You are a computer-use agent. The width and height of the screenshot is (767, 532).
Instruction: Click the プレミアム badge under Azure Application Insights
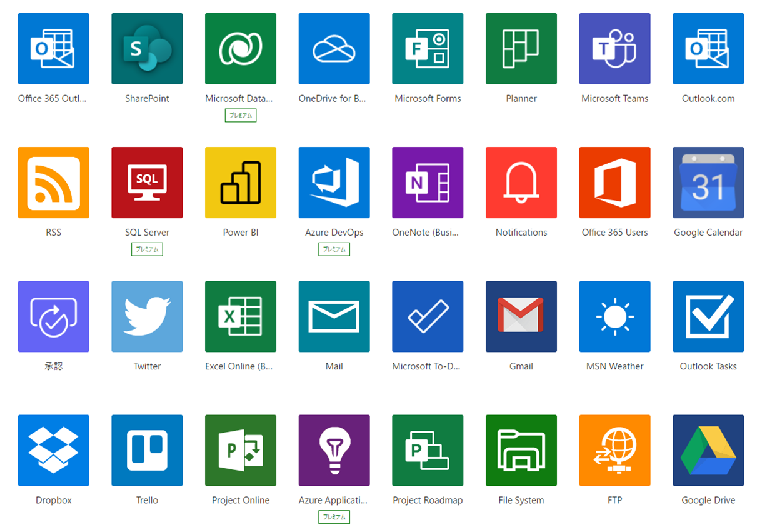(334, 516)
